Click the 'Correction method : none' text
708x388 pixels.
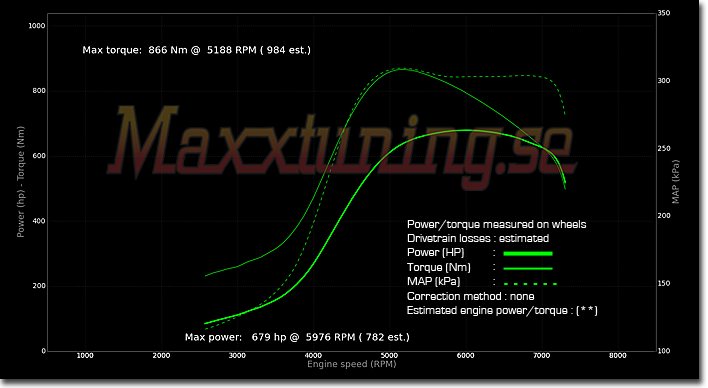click(470, 296)
